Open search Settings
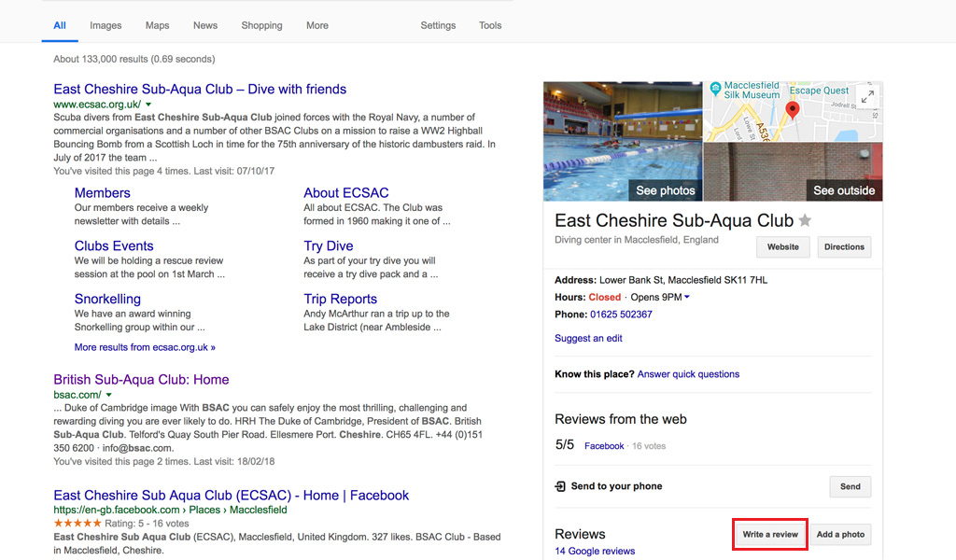 click(x=439, y=25)
